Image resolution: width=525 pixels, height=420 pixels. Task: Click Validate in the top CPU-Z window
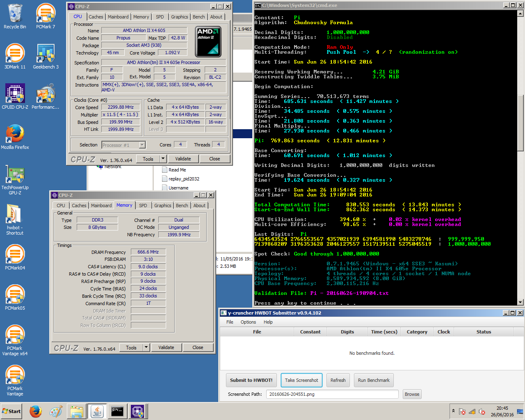coord(183,159)
